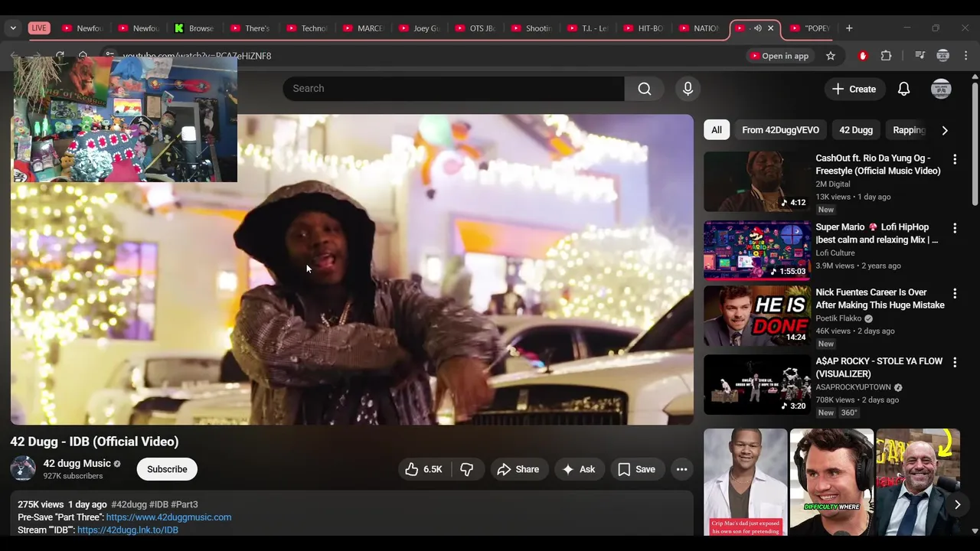Open options for A$AP ROCKY video
Image resolution: width=980 pixels, height=551 pixels.
(955, 362)
